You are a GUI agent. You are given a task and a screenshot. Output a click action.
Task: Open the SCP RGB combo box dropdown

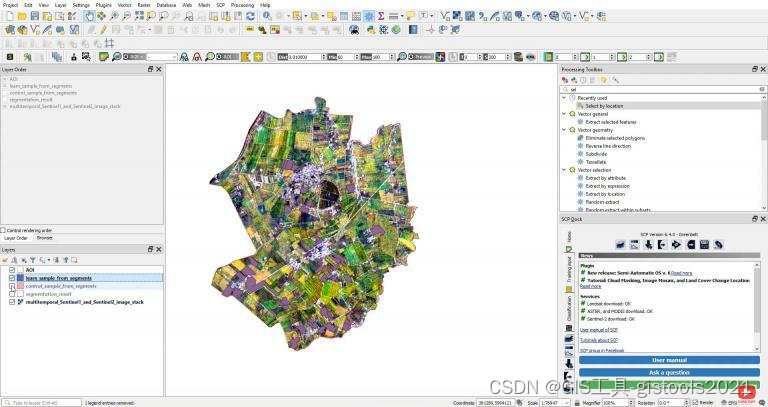pos(173,57)
